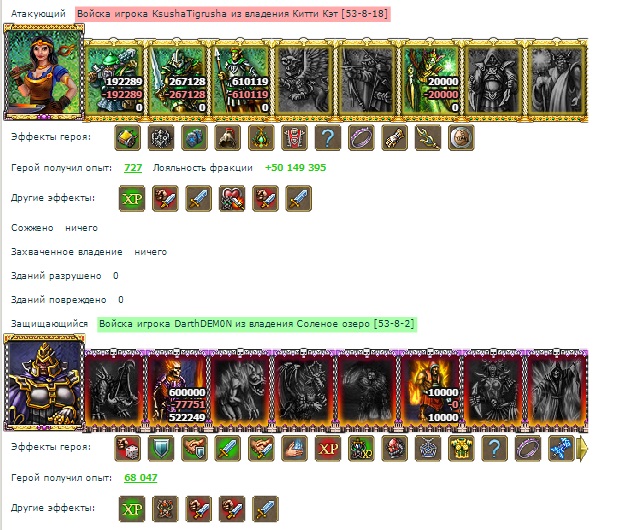The image size is (626, 530).
Task: Click the fire demon unit card showing 10000
Action: tap(430, 390)
